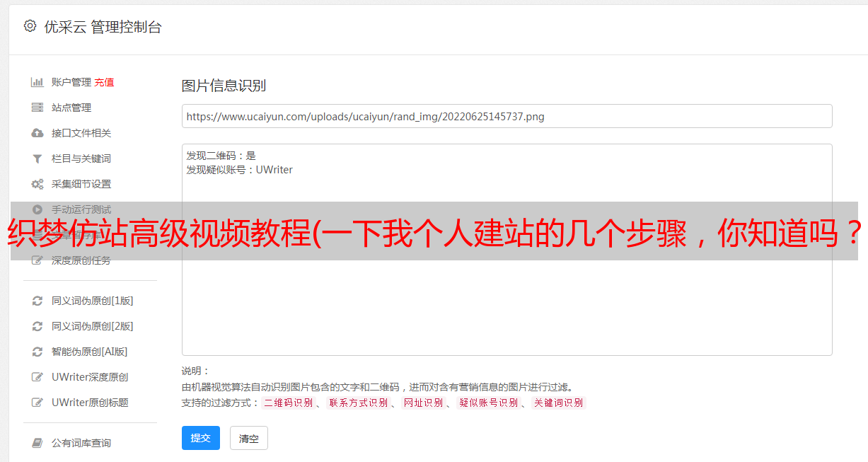Click the filter icon beside 栏目与关键词
868x462 pixels.
click(37, 158)
